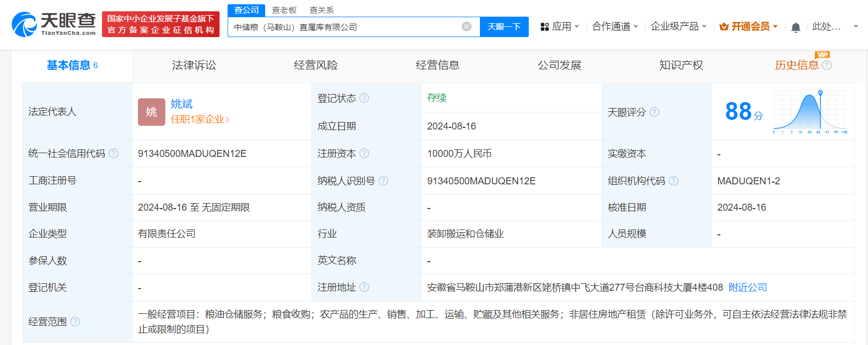Switch to 经营风险 tab

point(316,65)
